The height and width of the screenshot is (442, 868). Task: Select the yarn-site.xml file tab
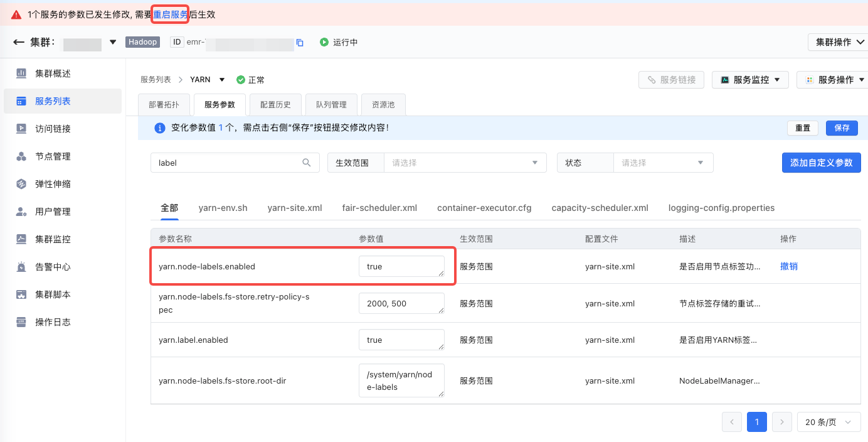pos(295,208)
